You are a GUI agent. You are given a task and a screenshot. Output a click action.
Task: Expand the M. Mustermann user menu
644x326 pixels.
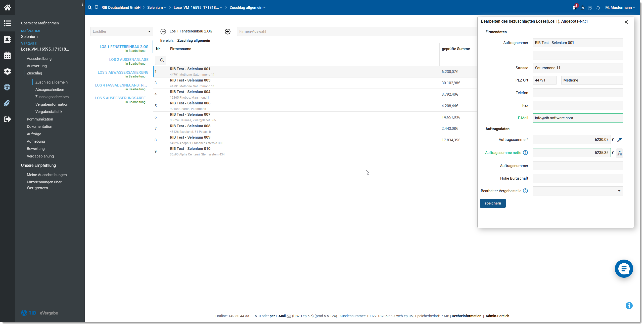click(620, 8)
